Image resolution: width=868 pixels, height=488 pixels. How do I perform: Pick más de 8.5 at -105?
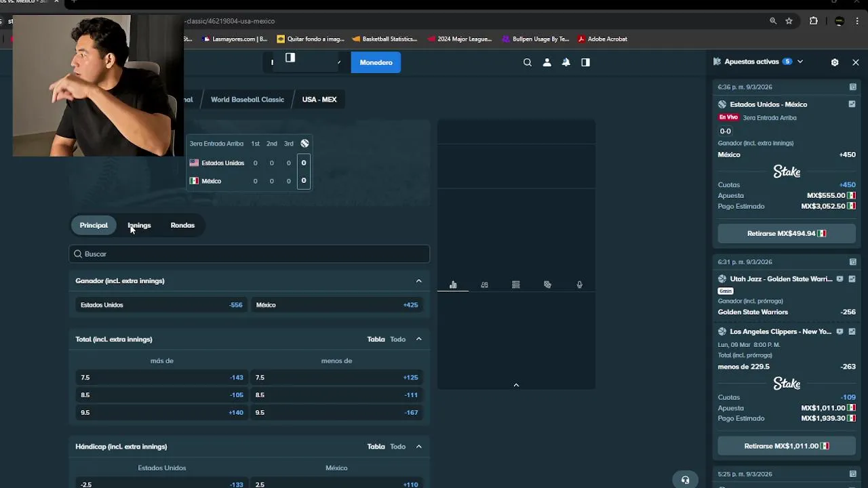pyautogui.click(x=161, y=395)
